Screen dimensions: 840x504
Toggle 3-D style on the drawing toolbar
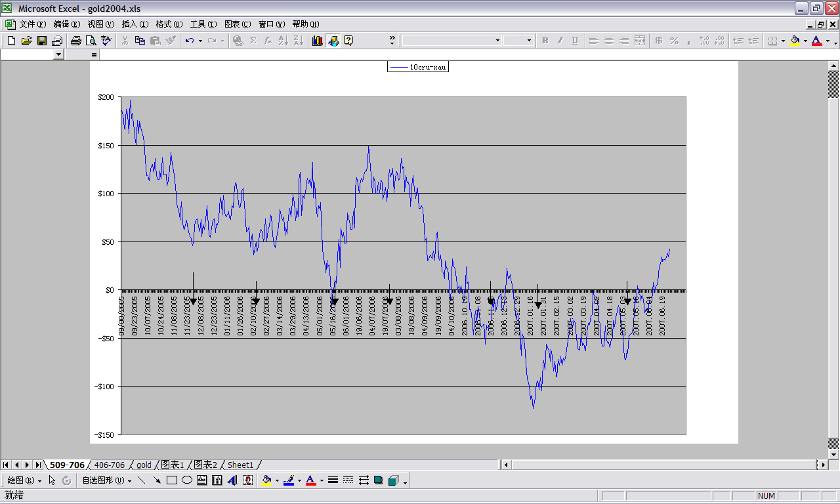coord(394,480)
